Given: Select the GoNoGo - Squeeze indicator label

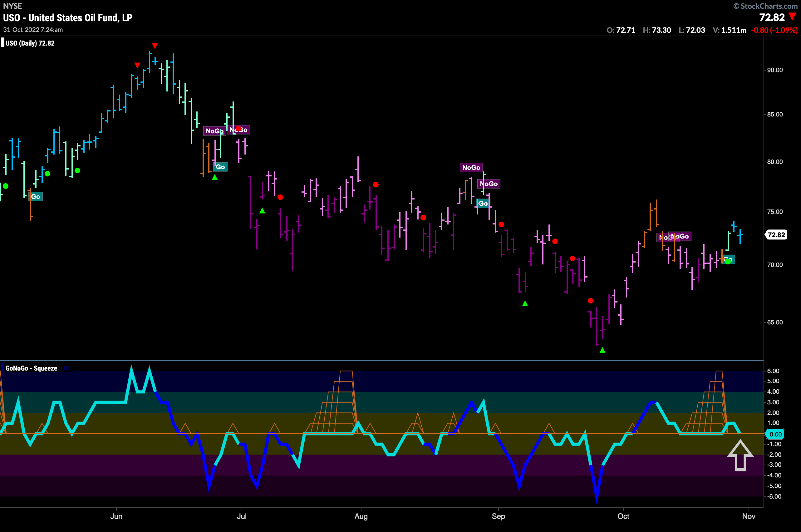Looking at the screenshot, I should coord(31,368).
